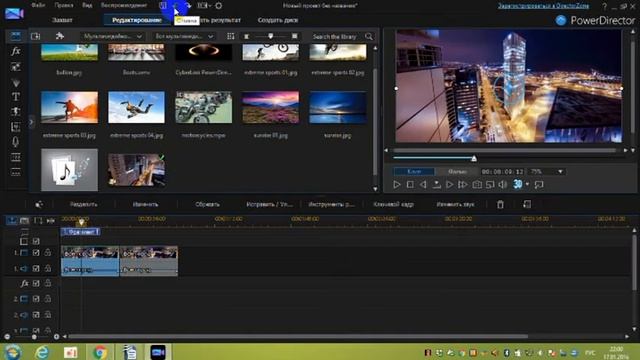
Task: Click the puzzle-piece plugins icon
Action: coord(60,36)
